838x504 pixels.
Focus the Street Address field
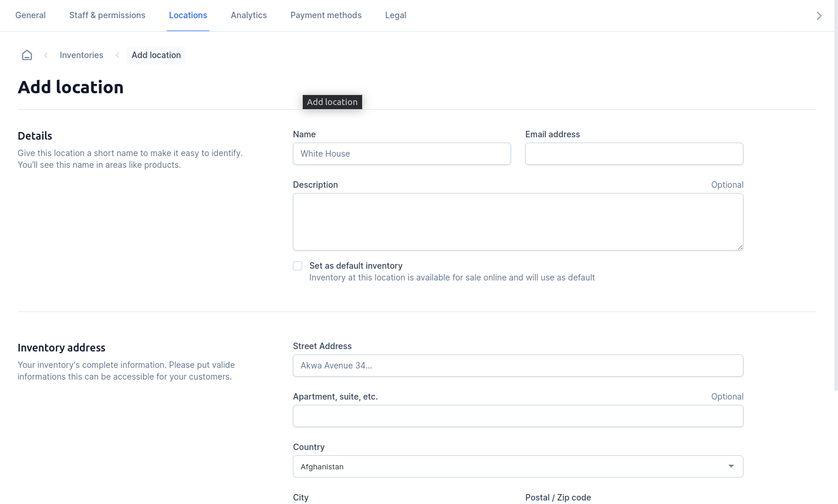tap(518, 366)
